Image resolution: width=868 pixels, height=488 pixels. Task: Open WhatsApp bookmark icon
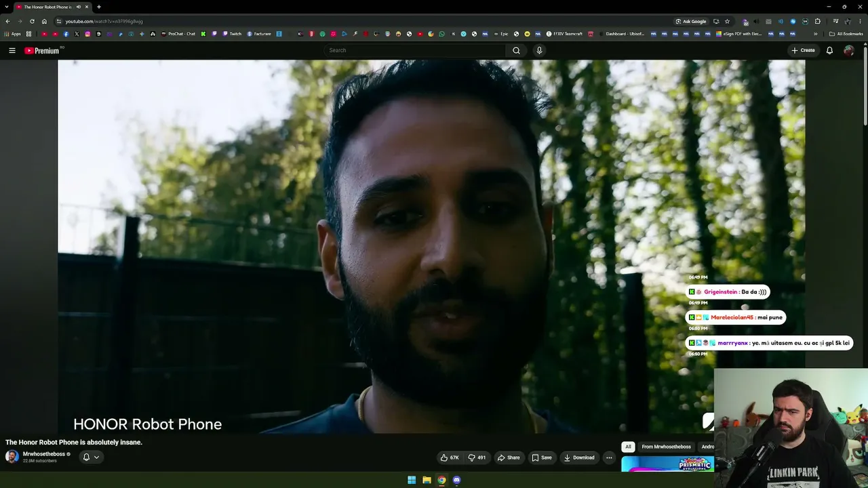point(442,34)
